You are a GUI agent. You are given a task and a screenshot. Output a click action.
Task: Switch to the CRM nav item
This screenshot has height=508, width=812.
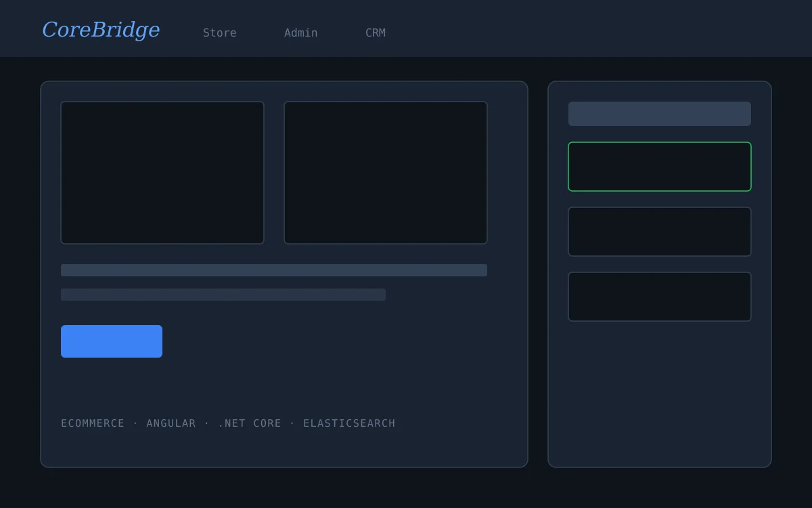(376, 33)
